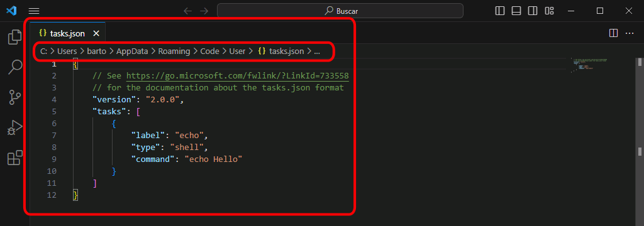Click the "type" key on line 8
This screenshot has width=644, height=226.
[146, 148]
